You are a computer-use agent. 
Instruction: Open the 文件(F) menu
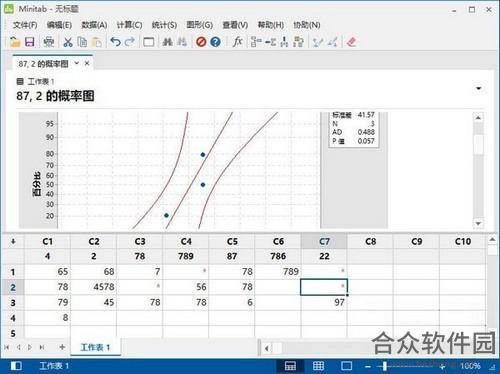coord(25,25)
